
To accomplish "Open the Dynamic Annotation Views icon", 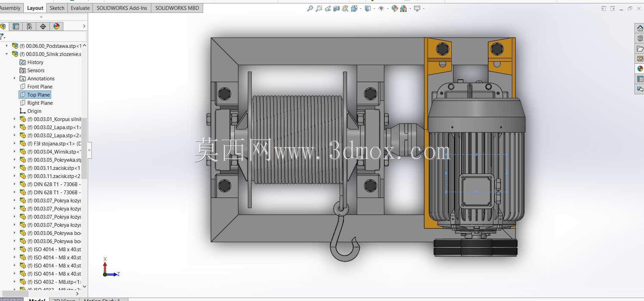I will tap(345, 8).
